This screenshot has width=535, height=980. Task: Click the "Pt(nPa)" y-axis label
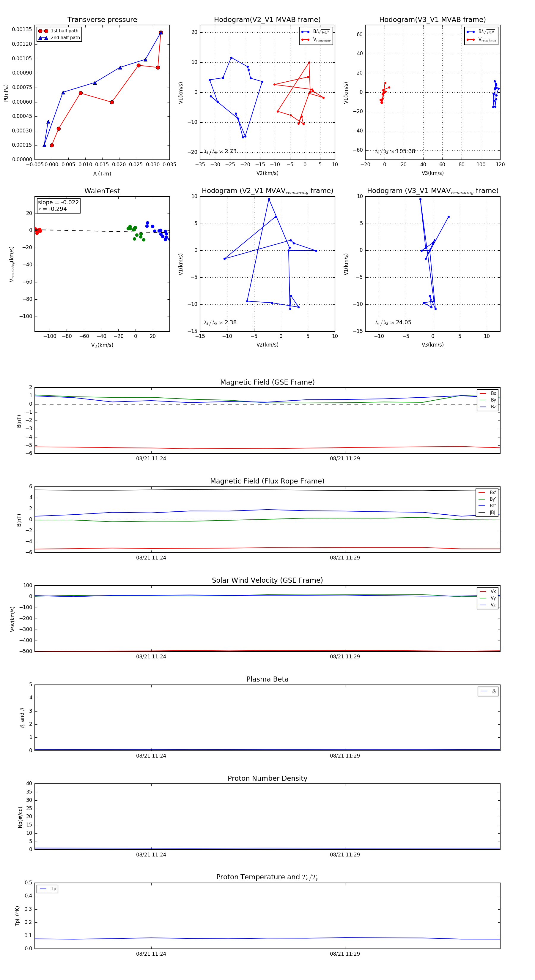point(6,93)
